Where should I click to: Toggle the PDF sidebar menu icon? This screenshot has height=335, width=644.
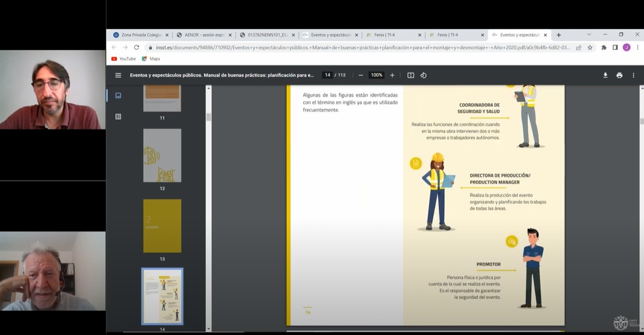118,75
